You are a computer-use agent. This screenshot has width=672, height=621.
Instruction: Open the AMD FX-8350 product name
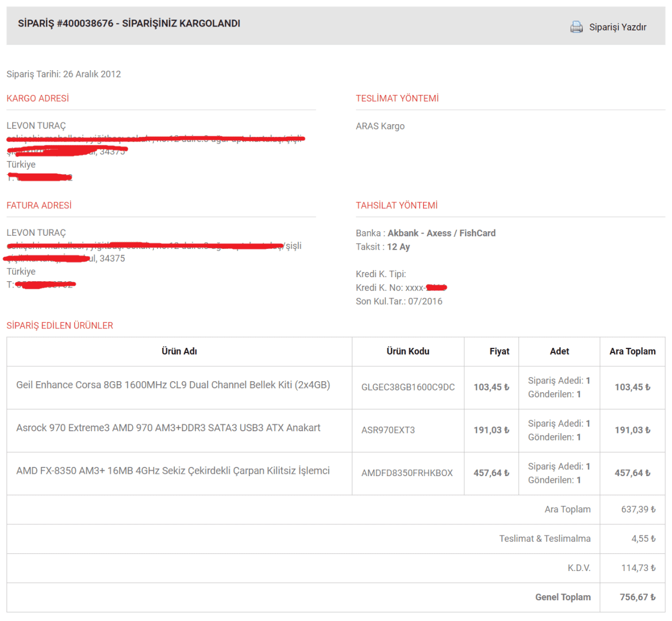pos(173,471)
